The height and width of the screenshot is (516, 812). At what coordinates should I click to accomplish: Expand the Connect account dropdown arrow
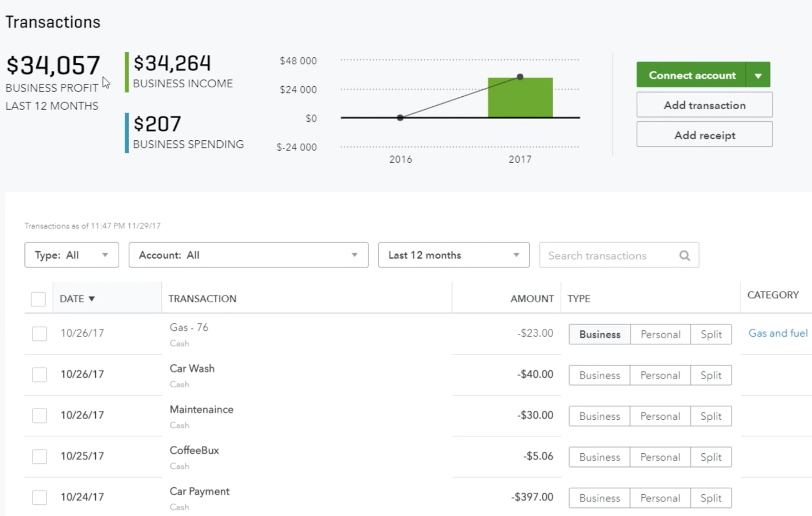click(x=758, y=74)
